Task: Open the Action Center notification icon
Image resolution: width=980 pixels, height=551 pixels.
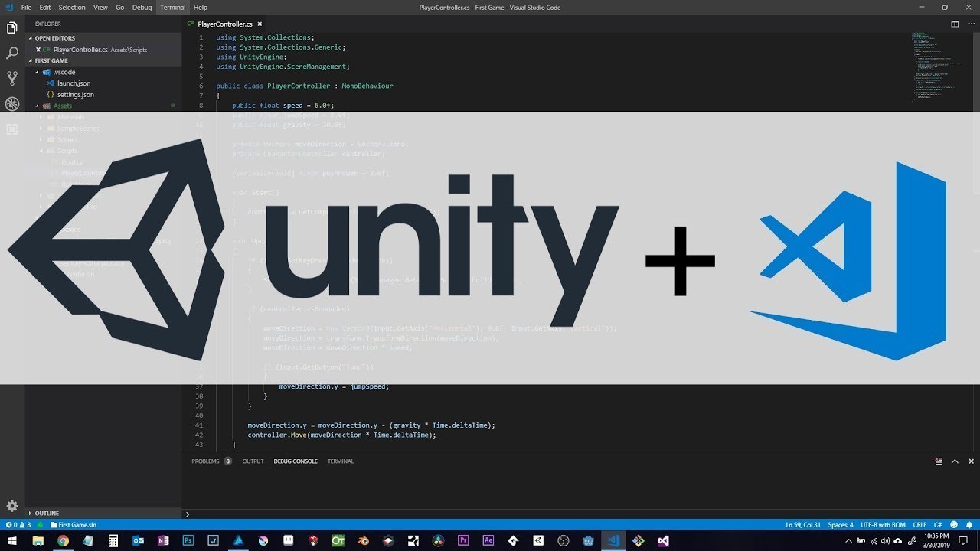Action: pos(963,540)
